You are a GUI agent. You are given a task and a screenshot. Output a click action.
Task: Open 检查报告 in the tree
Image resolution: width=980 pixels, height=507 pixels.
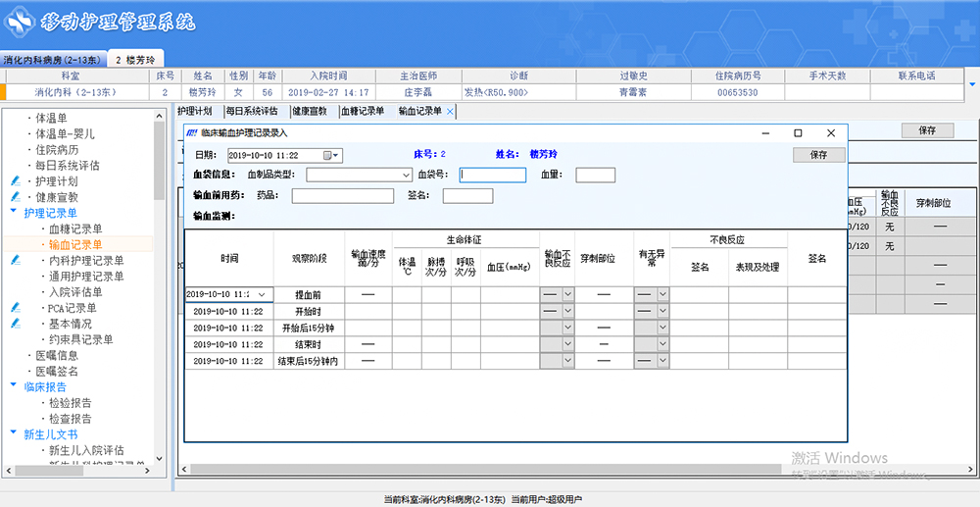[70, 418]
